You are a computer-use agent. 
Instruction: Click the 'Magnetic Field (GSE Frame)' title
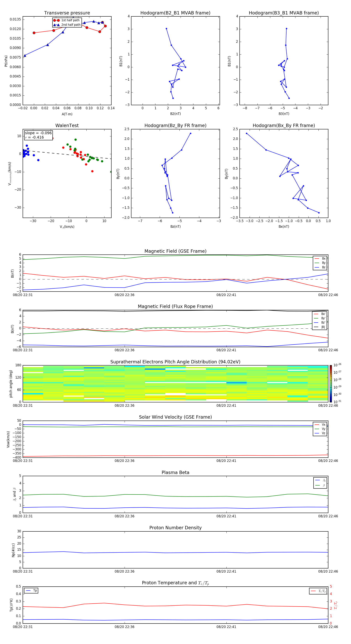tap(175, 251)
